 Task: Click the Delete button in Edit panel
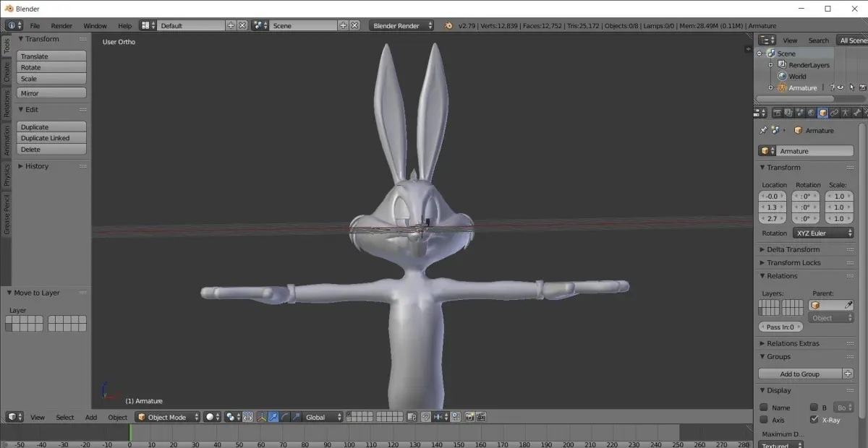pos(51,150)
